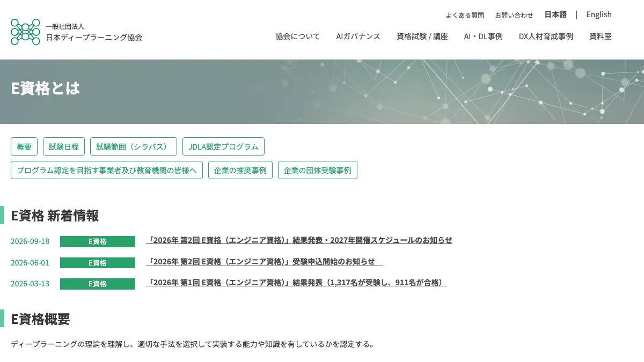Screen dimensions: 644x362
Task: Click the date 2026-09-18
Action: (x=30, y=241)
